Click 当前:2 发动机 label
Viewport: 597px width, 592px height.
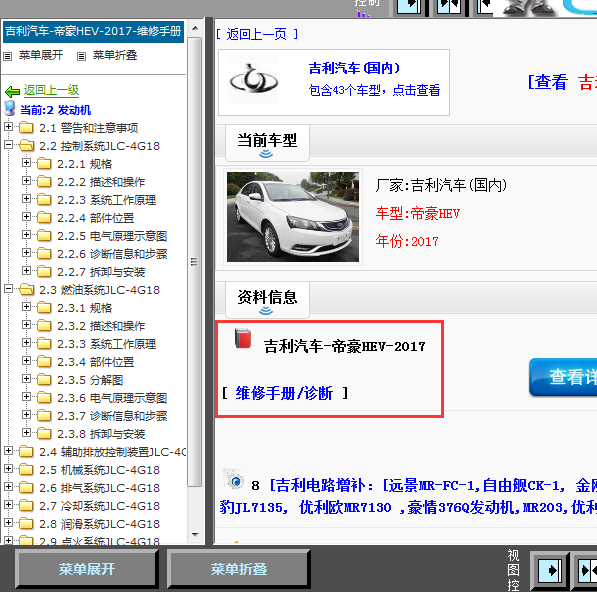tap(56, 110)
